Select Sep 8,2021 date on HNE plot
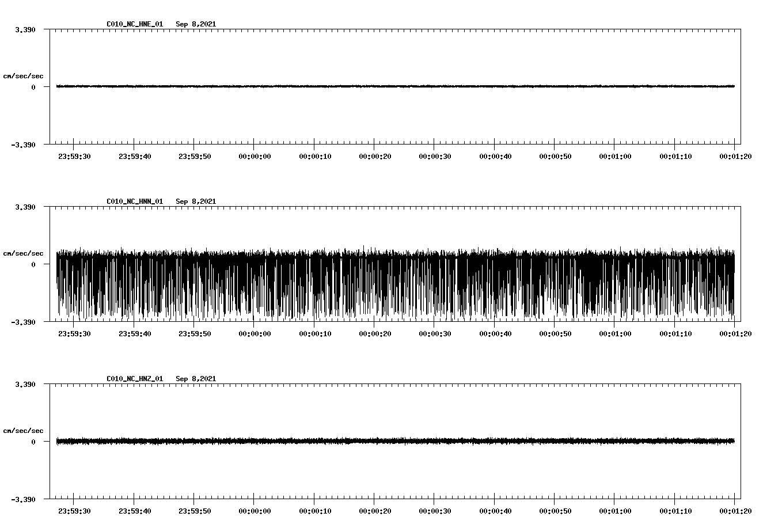Image resolution: width=782 pixels, height=532 pixels. (x=196, y=24)
